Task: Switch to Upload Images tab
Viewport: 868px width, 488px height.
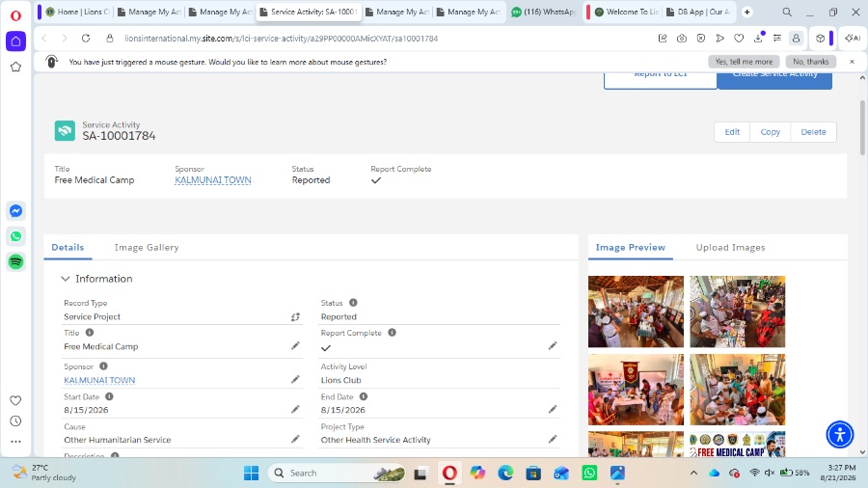Action: coord(731,247)
